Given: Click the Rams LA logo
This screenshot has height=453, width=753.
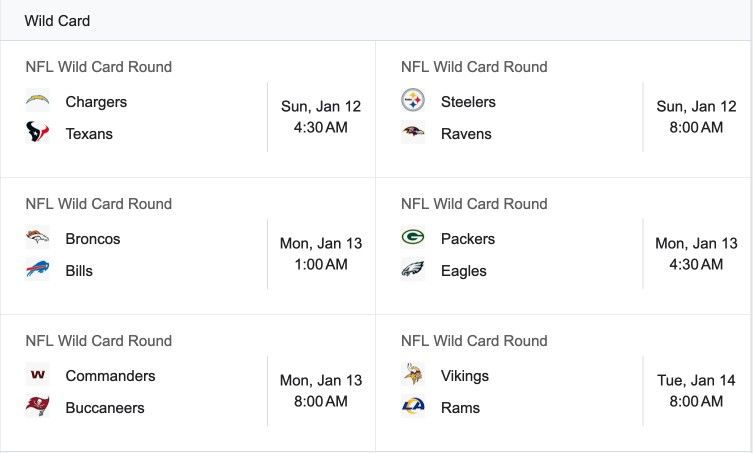Looking at the screenshot, I should point(413,406).
